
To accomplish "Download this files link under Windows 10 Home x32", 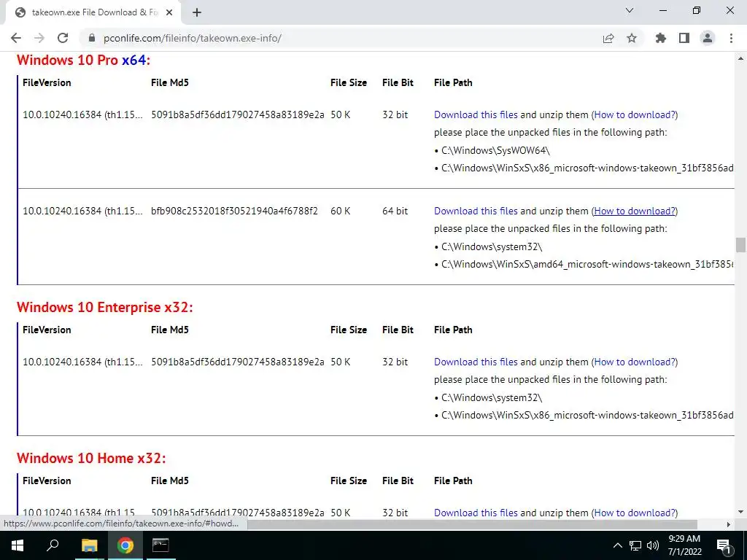I will (x=476, y=513).
